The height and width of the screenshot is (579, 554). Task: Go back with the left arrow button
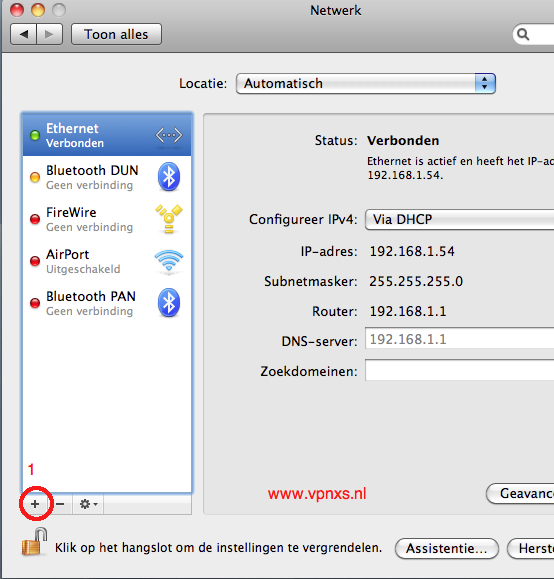(24, 34)
